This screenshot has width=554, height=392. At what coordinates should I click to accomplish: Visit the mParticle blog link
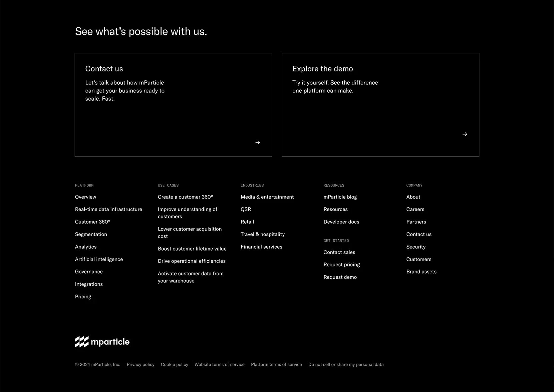[340, 197]
